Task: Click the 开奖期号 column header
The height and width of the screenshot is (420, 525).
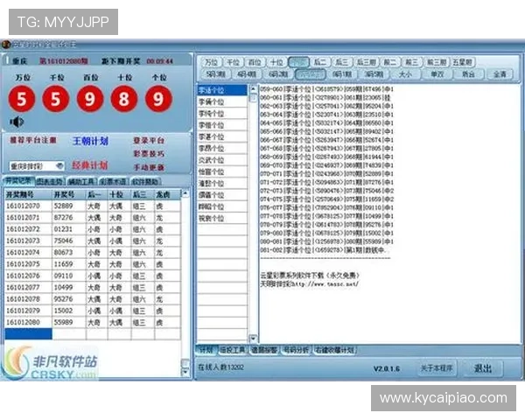Action: [x=28, y=194]
